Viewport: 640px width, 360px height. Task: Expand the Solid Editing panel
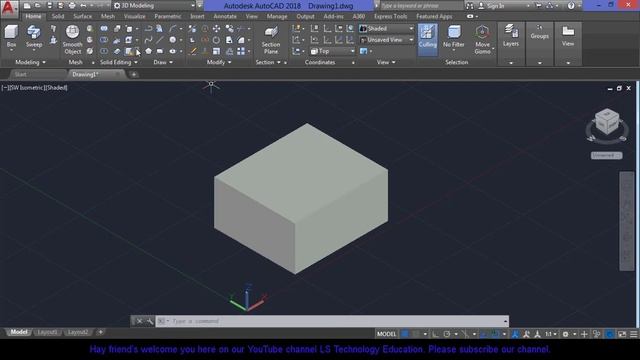119,62
